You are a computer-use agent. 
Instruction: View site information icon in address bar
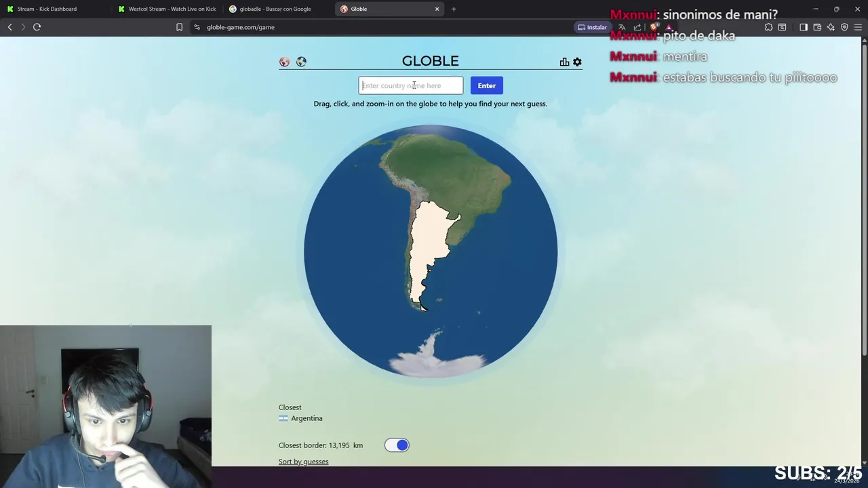click(197, 27)
